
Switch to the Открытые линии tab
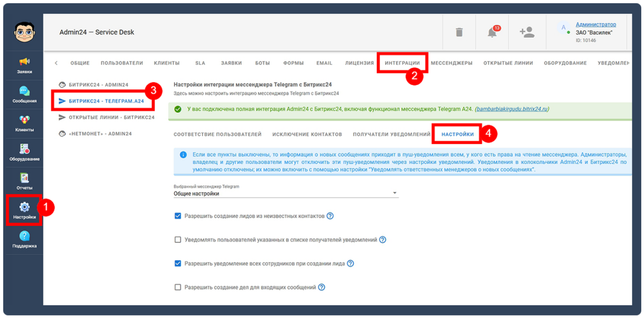click(508, 63)
